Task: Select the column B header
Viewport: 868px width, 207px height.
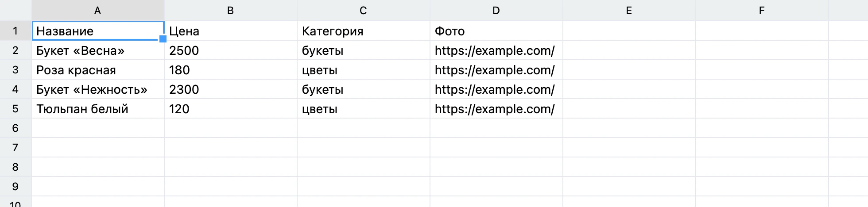Action: tap(231, 11)
